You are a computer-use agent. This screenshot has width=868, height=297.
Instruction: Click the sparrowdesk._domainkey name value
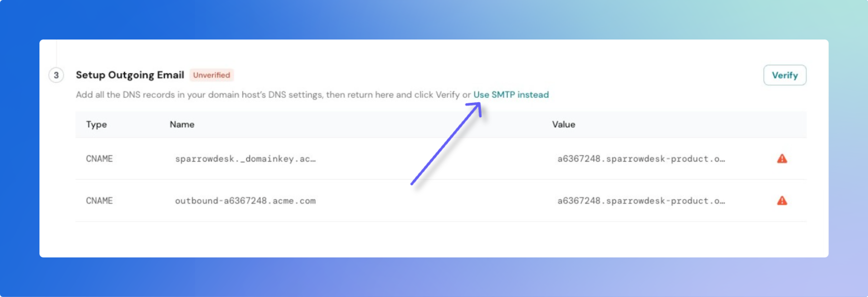(245, 159)
